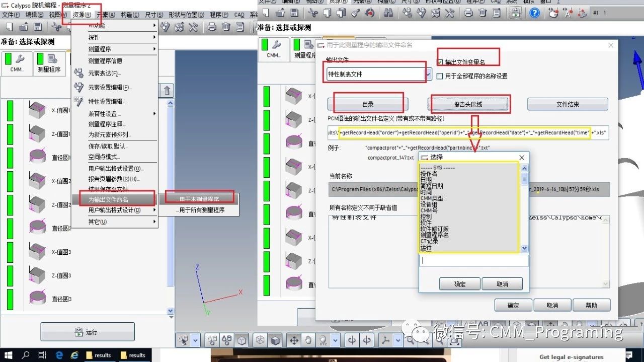Click Open folder icon in right Calypso window
644x362 pixels.
(280, 13)
